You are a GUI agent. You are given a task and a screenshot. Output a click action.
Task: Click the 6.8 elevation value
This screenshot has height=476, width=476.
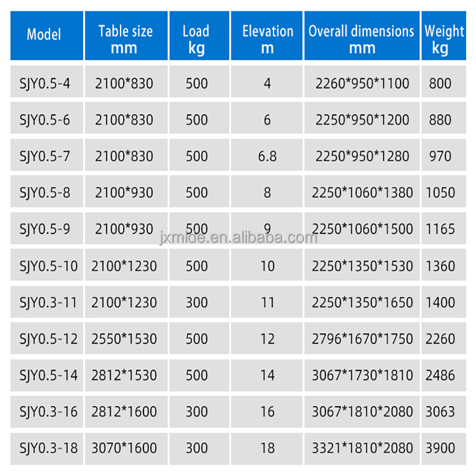(267, 156)
